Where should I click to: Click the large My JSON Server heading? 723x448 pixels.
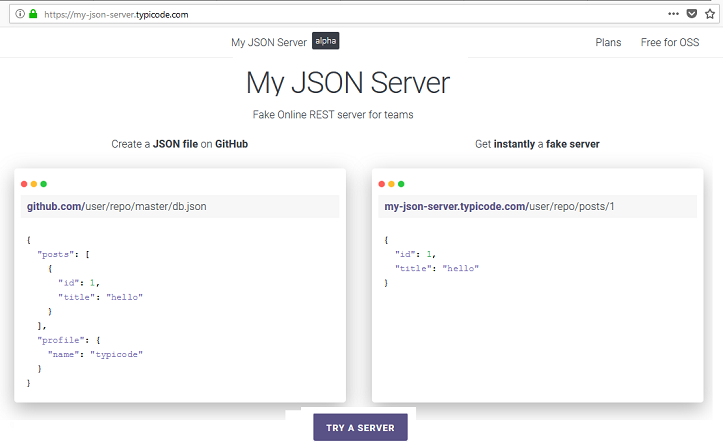pyautogui.click(x=348, y=83)
